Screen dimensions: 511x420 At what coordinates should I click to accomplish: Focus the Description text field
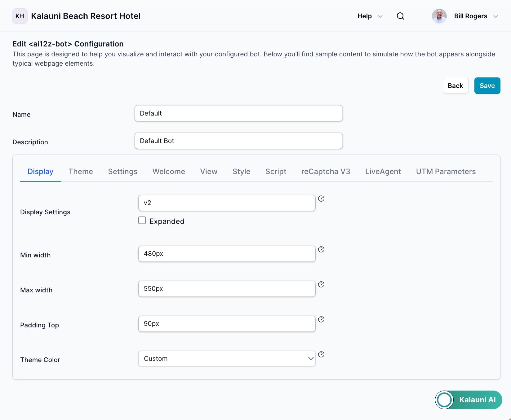238,141
